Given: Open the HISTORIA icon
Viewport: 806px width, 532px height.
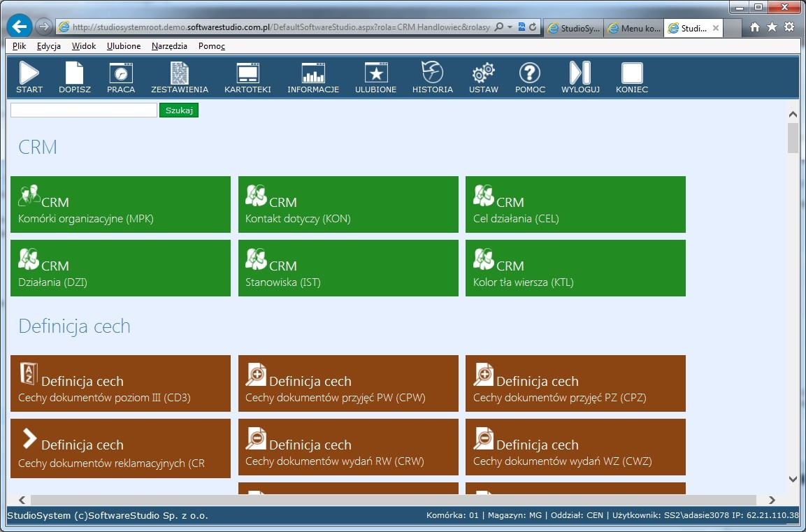Looking at the screenshot, I should coord(432,77).
